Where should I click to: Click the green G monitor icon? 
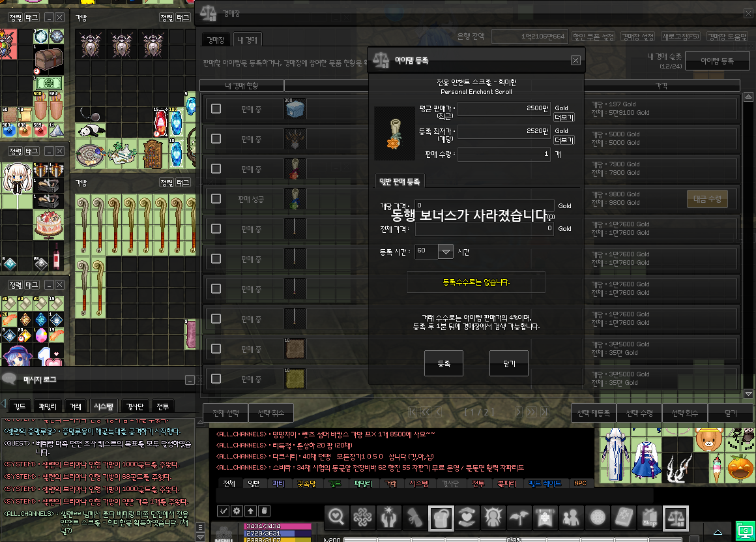coord(746,531)
